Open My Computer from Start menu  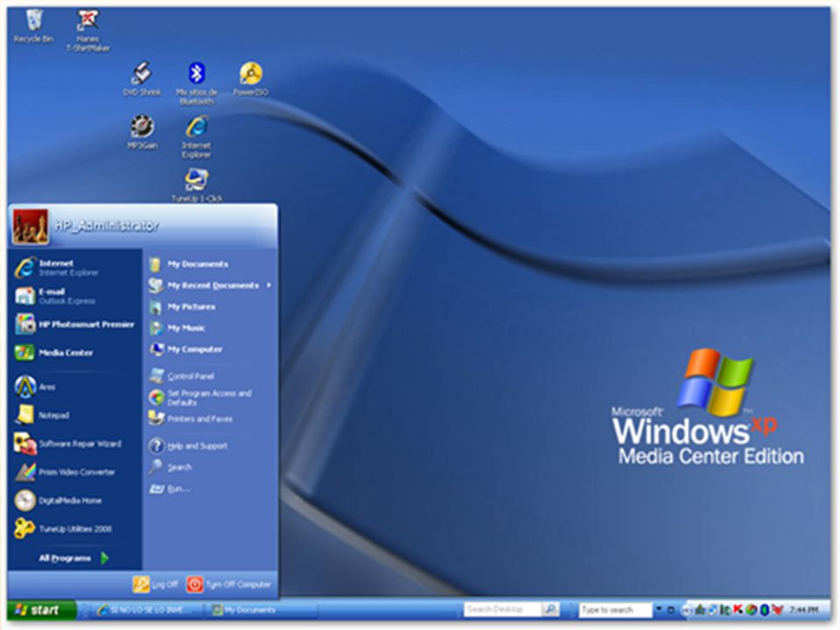(x=210, y=349)
